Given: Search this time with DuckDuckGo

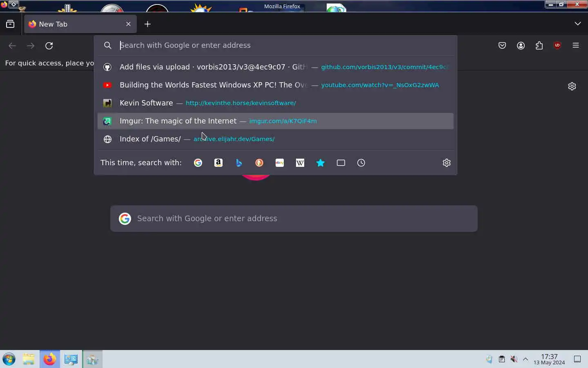Looking at the screenshot, I should coord(259,163).
